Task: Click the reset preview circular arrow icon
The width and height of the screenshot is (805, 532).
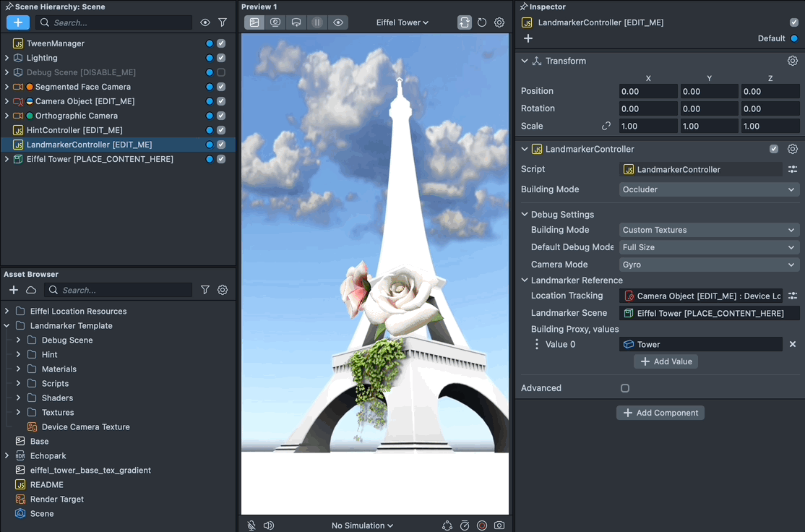Action: [482, 22]
